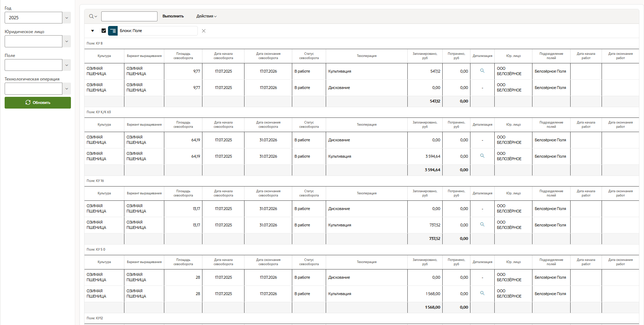
Task: Click КУ 5 0 Дата окончания работ header
Action: pos(620,262)
